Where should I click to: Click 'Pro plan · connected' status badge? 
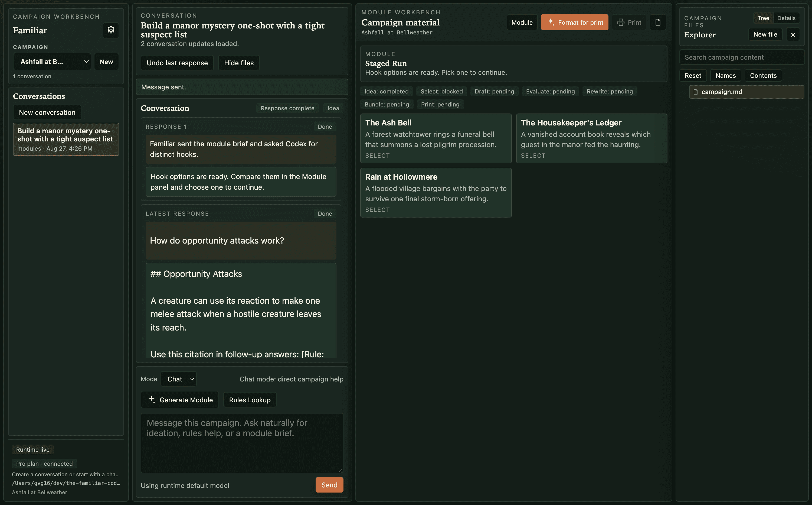pyautogui.click(x=44, y=464)
